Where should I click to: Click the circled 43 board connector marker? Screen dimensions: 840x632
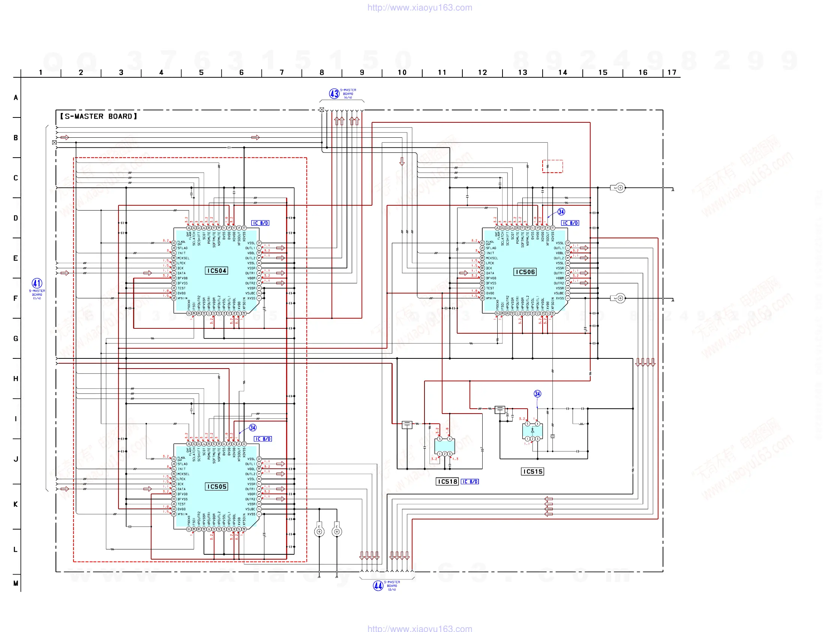click(334, 93)
